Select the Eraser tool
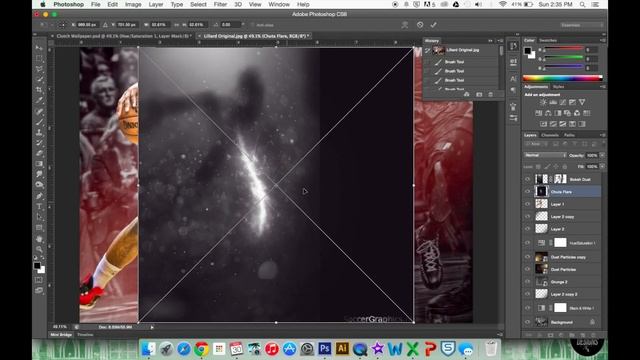 [x=39, y=153]
